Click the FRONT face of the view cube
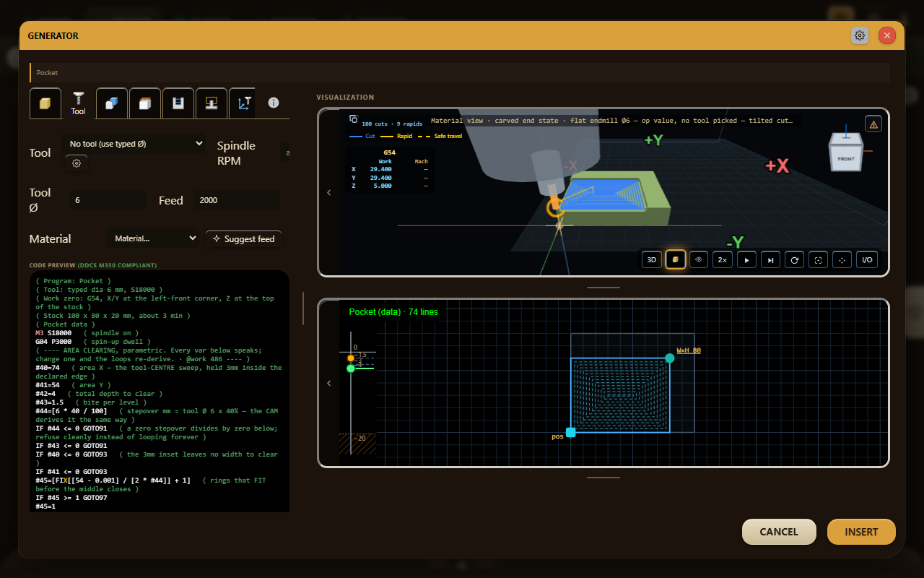The width and height of the screenshot is (924, 578). click(x=845, y=158)
